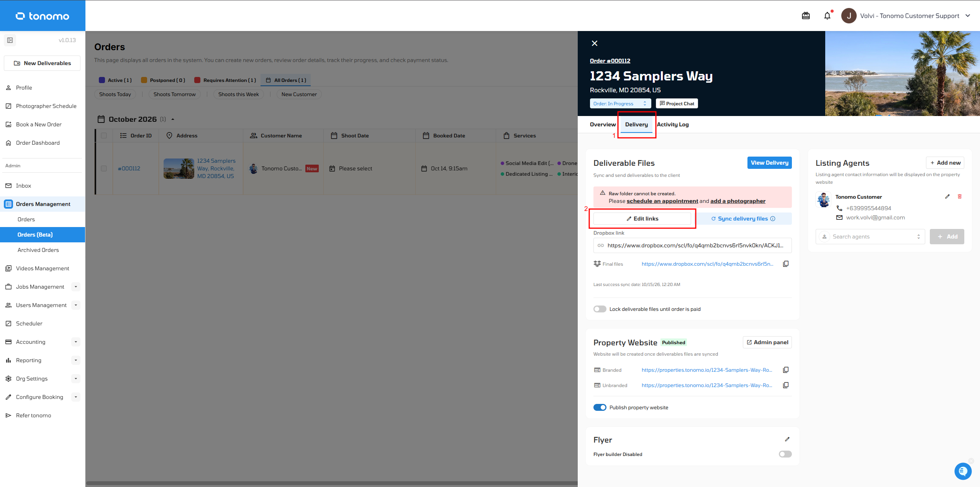Screen dimensions: 980x487
Task: Open the Order: In Progress status dropdown
Action: 620,103
